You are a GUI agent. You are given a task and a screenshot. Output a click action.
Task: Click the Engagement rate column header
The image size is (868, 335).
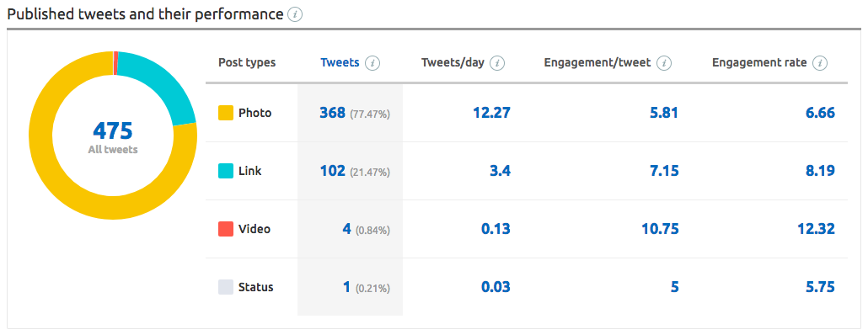[x=759, y=63]
